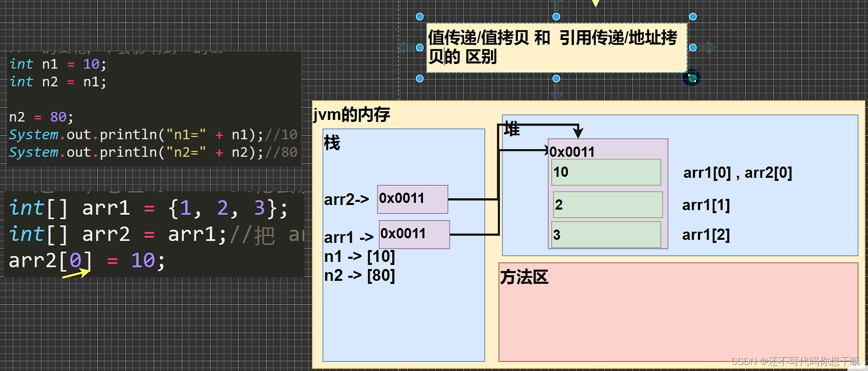Select the green heap cell containing 2

click(608, 204)
